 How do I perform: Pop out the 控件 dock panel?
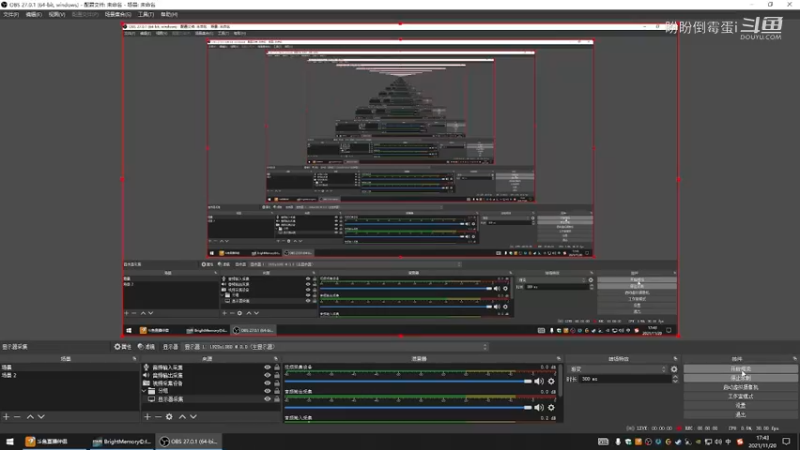pyautogui.click(x=795, y=359)
